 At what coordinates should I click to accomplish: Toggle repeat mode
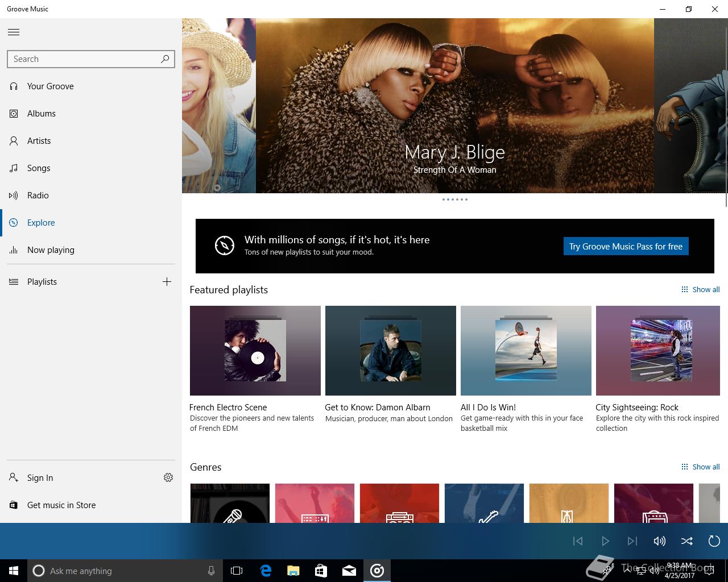pyautogui.click(x=714, y=541)
